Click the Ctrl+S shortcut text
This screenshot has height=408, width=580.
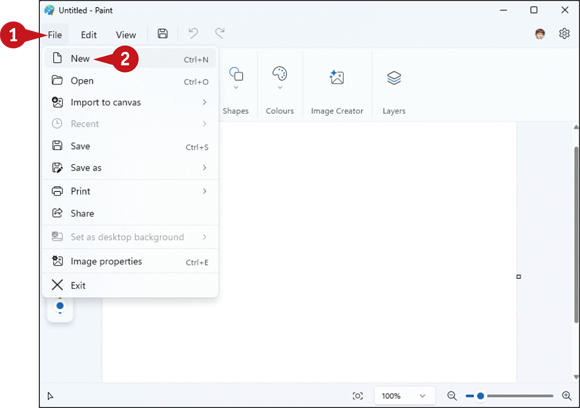click(x=197, y=147)
